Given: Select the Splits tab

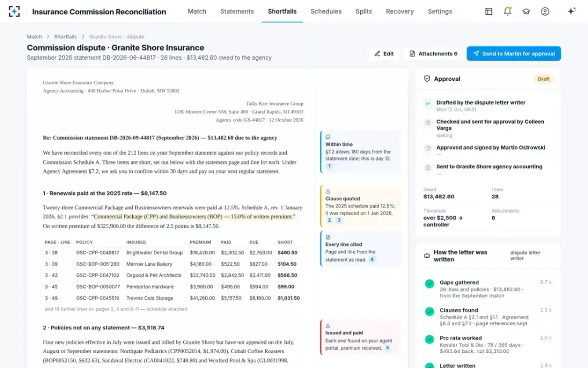Looking at the screenshot, I should pos(364,11).
